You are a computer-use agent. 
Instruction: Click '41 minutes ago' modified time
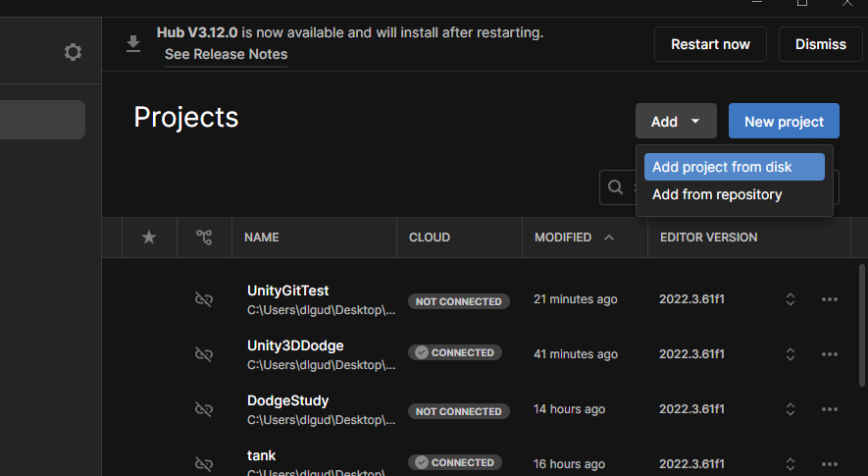[575, 354]
